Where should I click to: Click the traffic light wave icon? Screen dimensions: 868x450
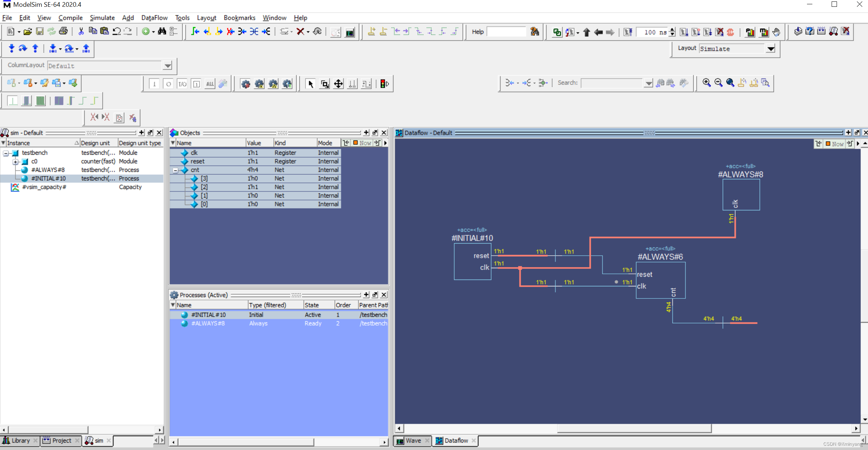coord(384,84)
